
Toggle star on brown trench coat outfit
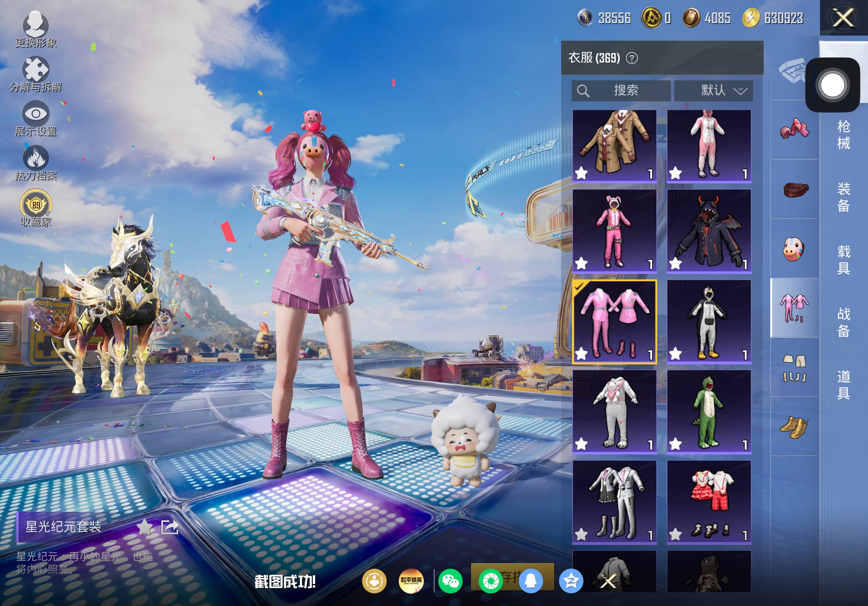pos(582,173)
